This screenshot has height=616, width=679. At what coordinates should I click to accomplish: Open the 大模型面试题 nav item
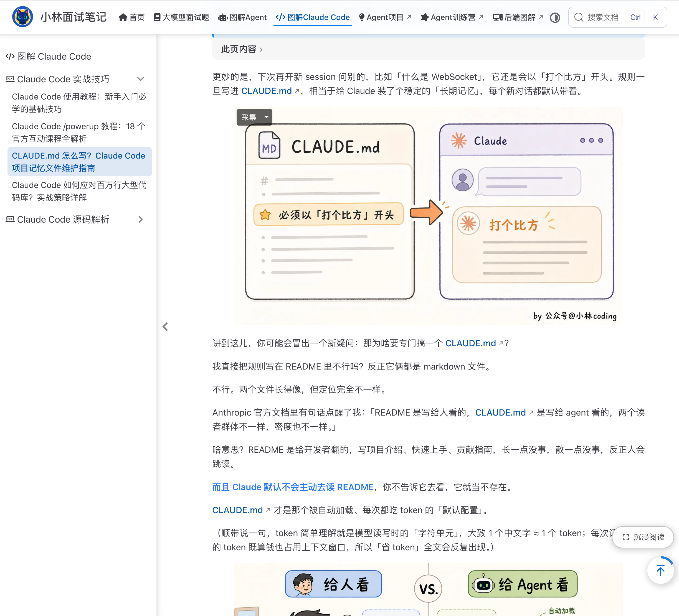[x=181, y=17]
